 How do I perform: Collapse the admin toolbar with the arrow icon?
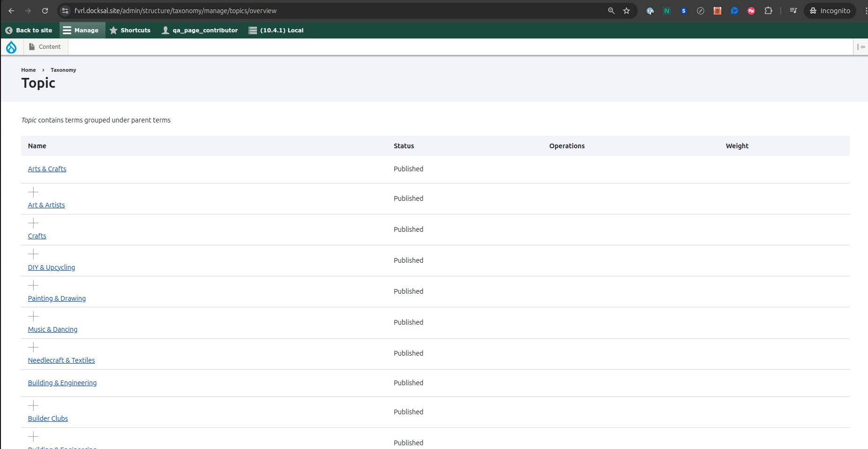(862, 46)
